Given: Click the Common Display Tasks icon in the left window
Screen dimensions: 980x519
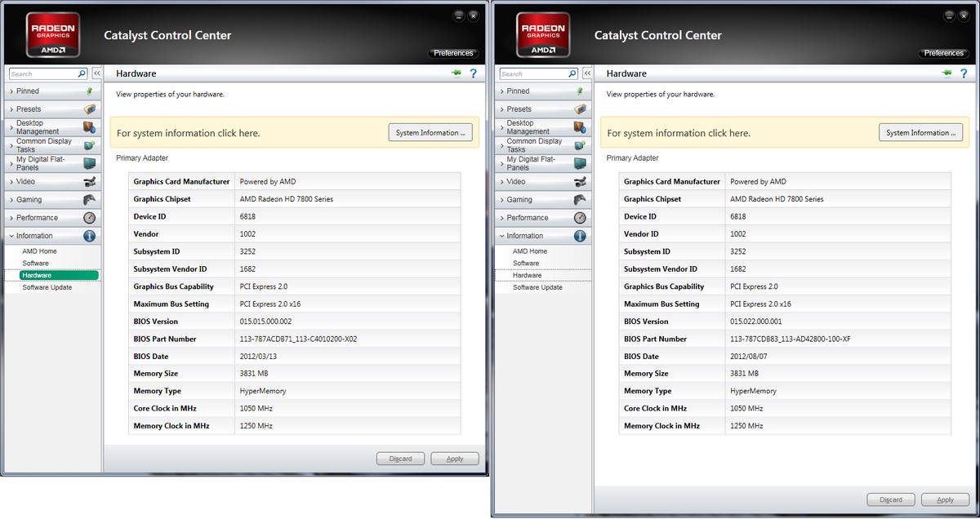Looking at the screenshot, I should 90,145.
